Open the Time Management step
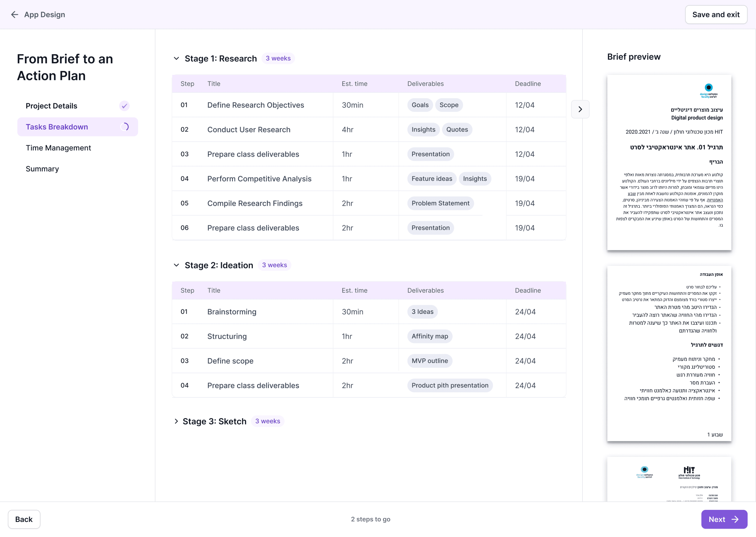 [x=58, y=148]
